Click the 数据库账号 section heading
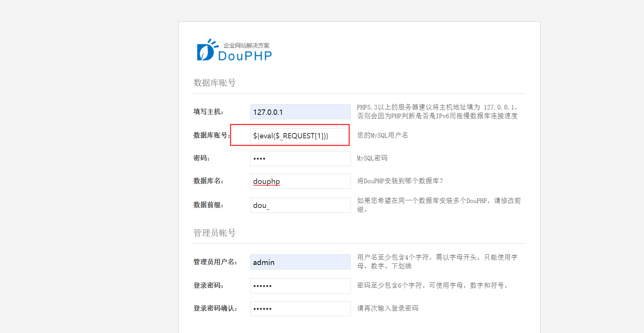 click(x=214, y=83)
